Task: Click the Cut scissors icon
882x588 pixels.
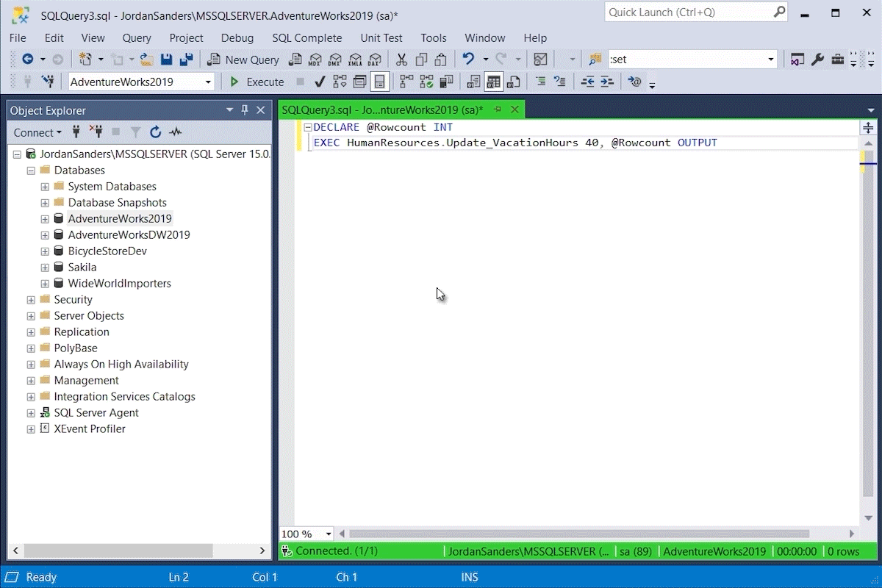Action: 401,60
